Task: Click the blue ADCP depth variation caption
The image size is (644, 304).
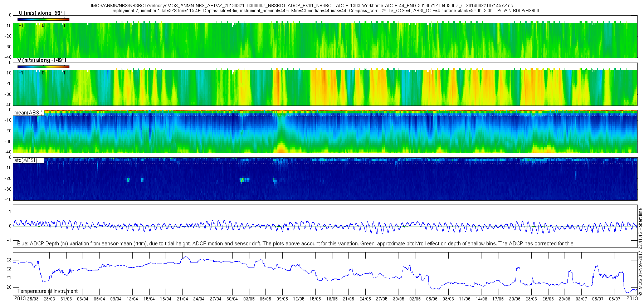Action: (296, 244)
